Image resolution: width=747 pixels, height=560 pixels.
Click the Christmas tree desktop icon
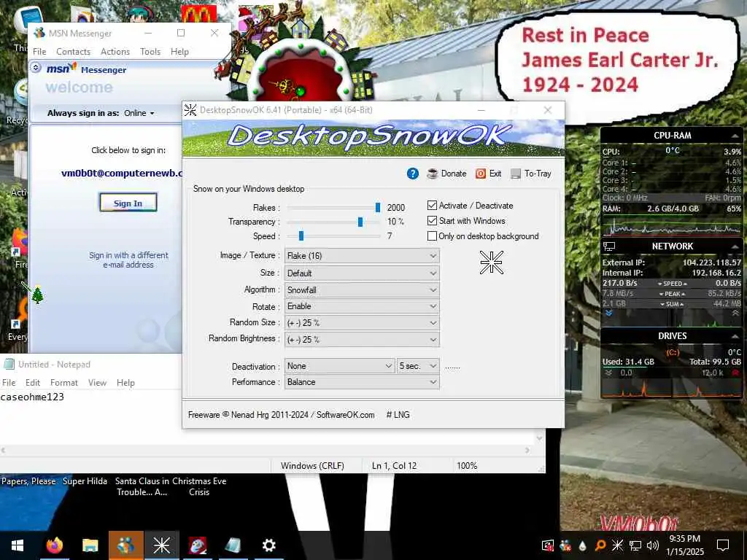(37, 296)
